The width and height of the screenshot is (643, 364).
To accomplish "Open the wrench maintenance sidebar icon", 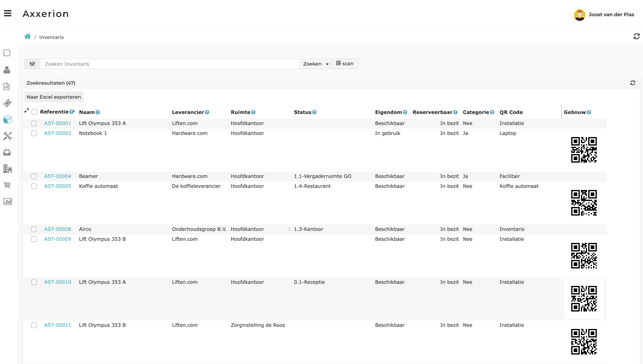I will point(7,136).
